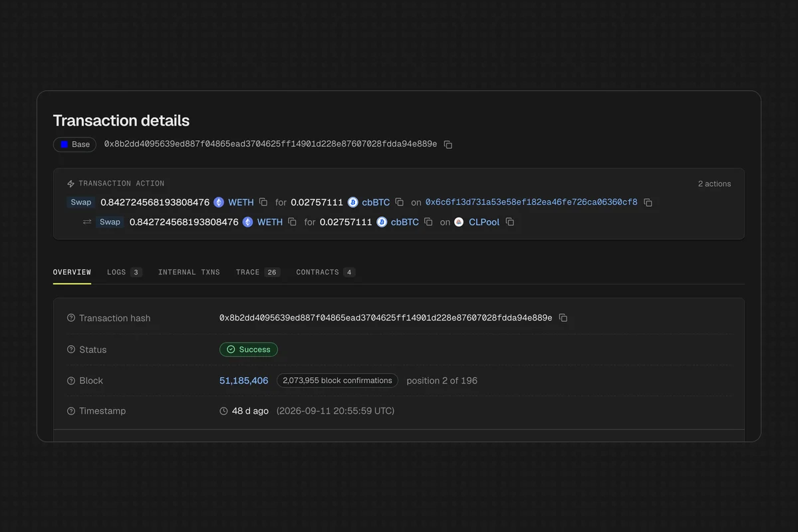The image size is (798, 532).
Task: Copy cbBTC token address in first Swap row
Action: 400,202
